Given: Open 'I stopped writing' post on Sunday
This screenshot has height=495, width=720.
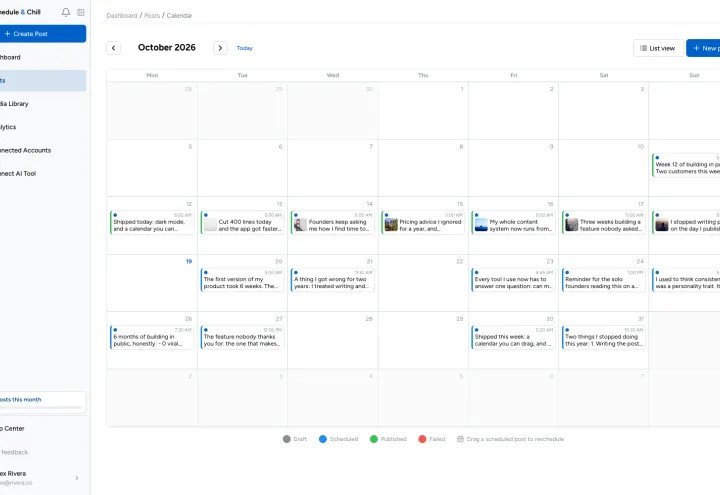Looking at the screenshot, I should click(686, 222).
